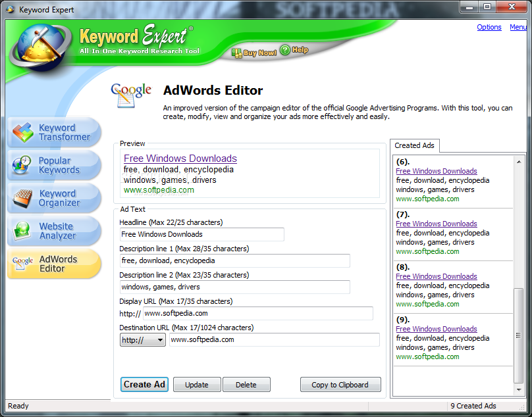Open the Popular Keywords tool
The image size is (532, 417).
54,165
